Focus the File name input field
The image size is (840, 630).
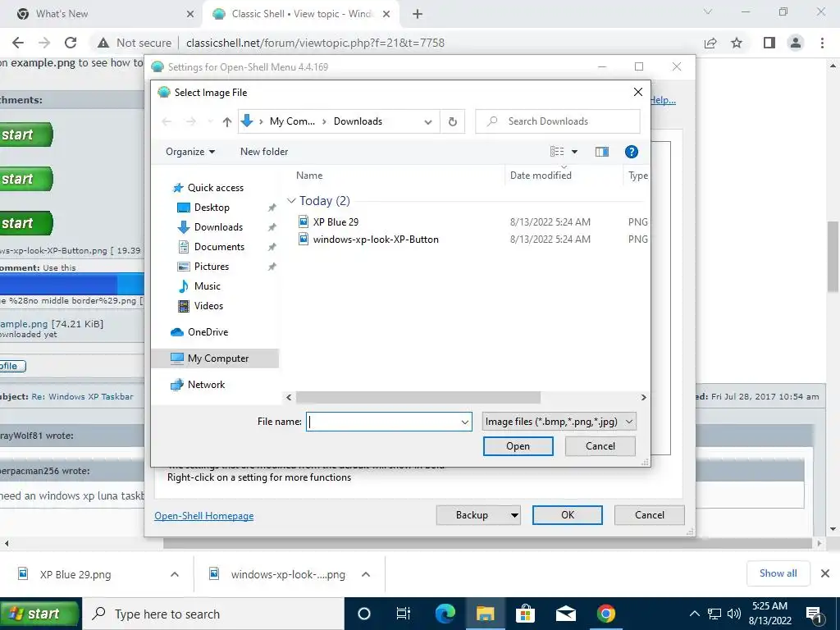pyautogui.click(x=382, y=422)
